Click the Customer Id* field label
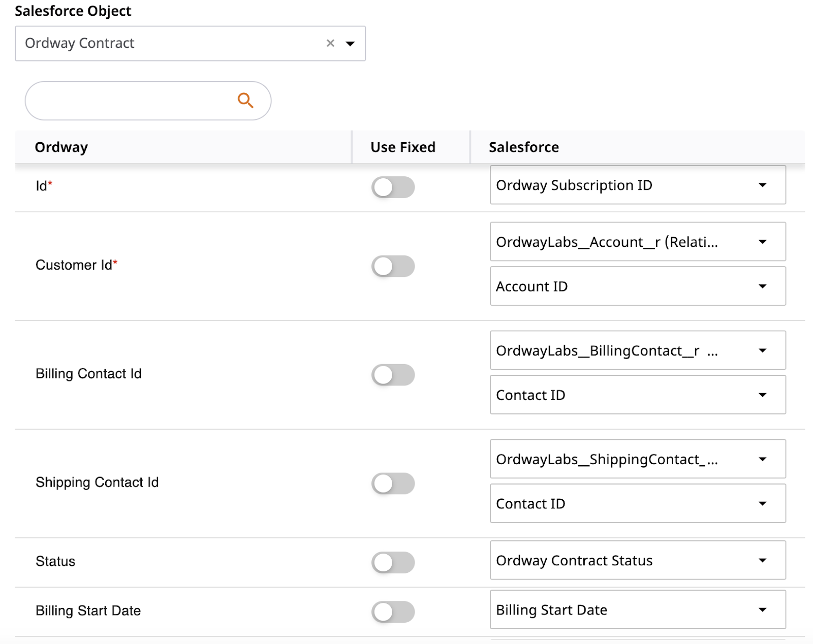Image resolution: width=813 pixels, height=644 pixels. pyautogui.click(x=76, y=265)
